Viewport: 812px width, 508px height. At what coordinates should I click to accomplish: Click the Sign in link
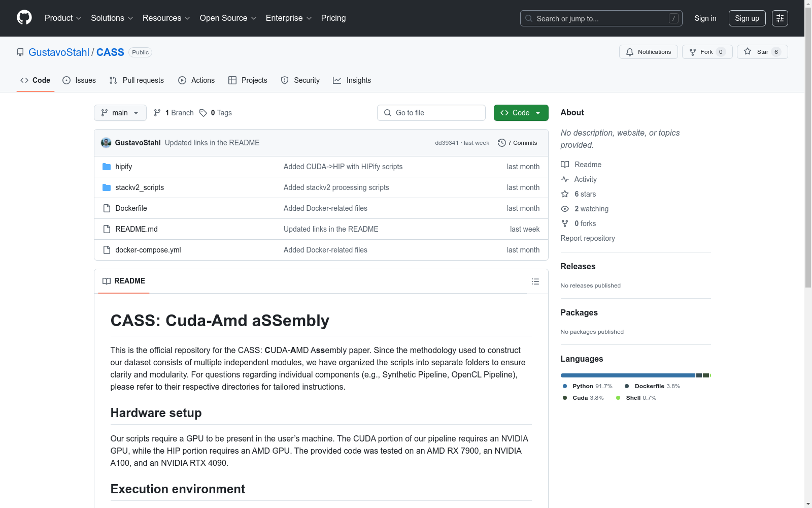pyautogui.click(x=705, y=18)
